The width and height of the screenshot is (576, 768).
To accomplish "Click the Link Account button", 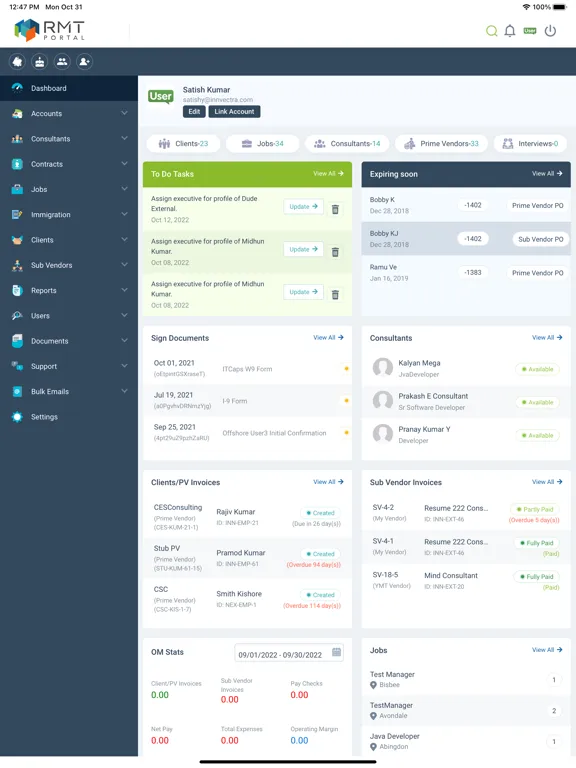I will 234,112.
